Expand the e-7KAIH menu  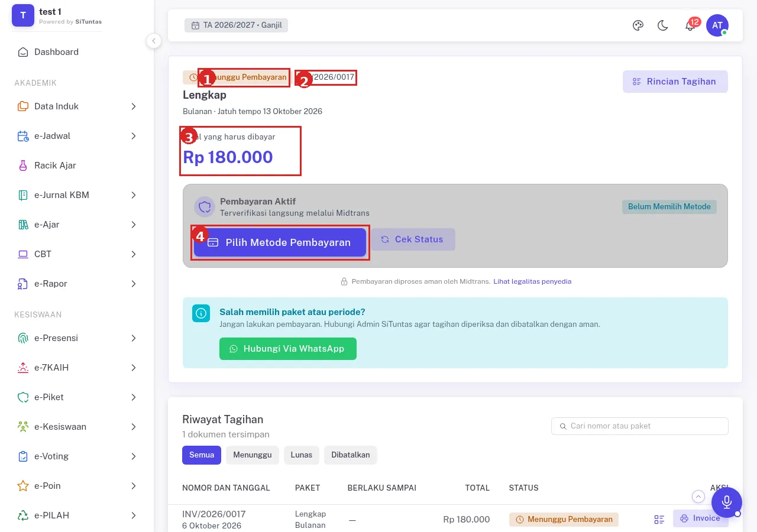[x=77, y=368]
